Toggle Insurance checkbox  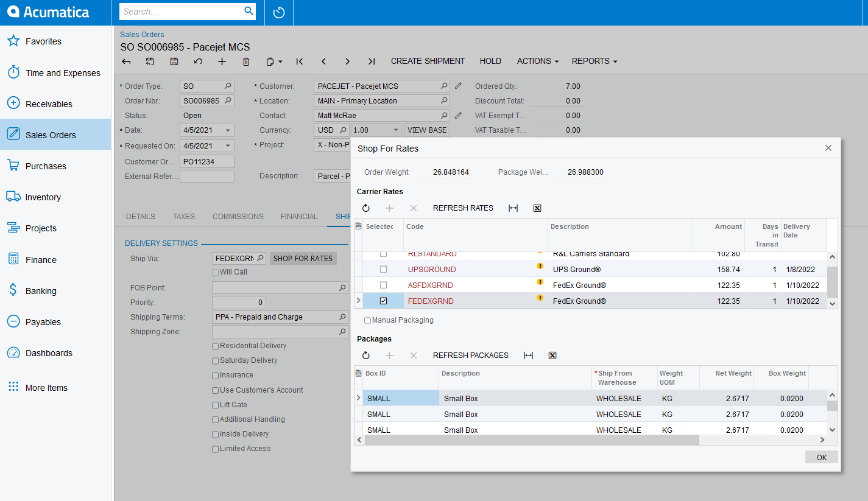(x=215, y=375)
